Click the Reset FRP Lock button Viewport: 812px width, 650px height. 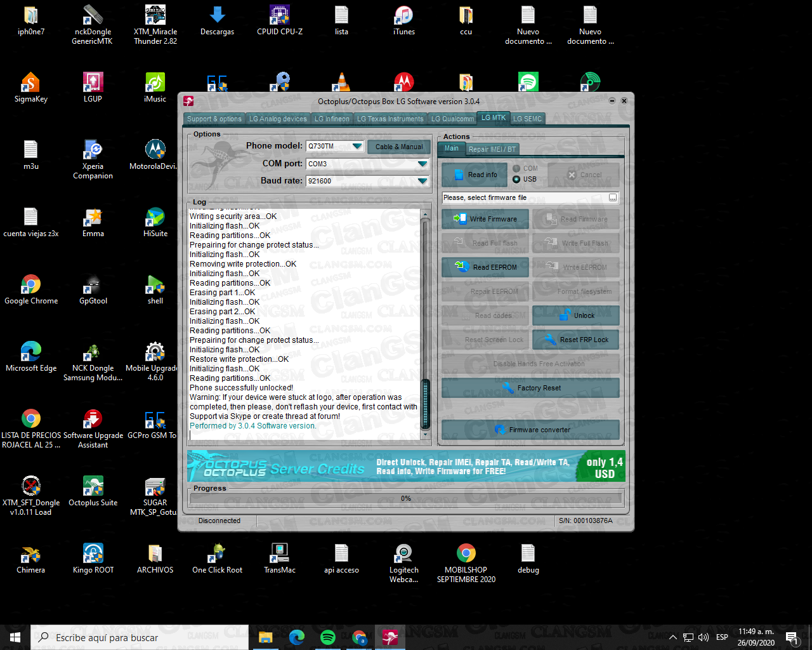(x=576, y=340)
